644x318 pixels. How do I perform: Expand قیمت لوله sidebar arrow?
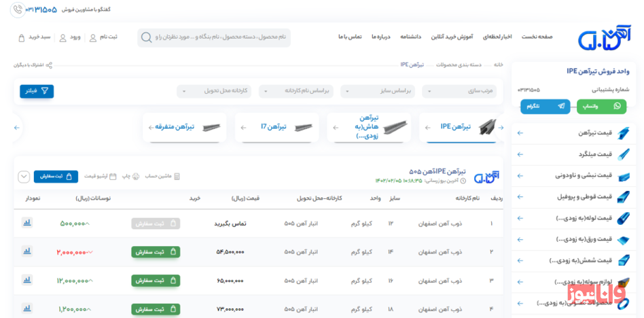click(x=520, y=218)
